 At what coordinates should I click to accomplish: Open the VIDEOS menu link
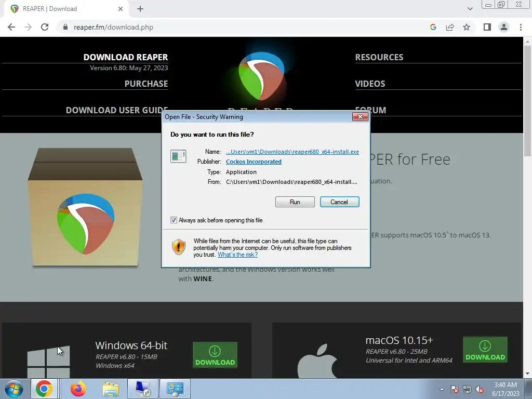pos(370,84)
